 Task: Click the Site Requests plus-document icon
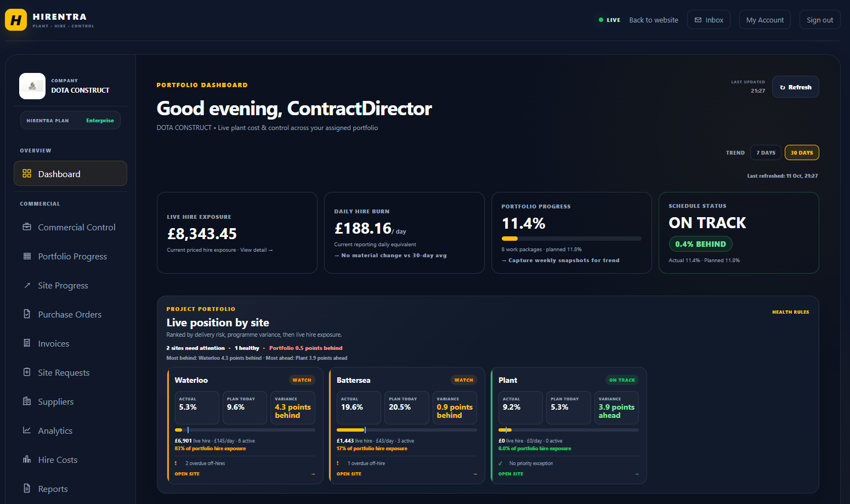point(27,372)
